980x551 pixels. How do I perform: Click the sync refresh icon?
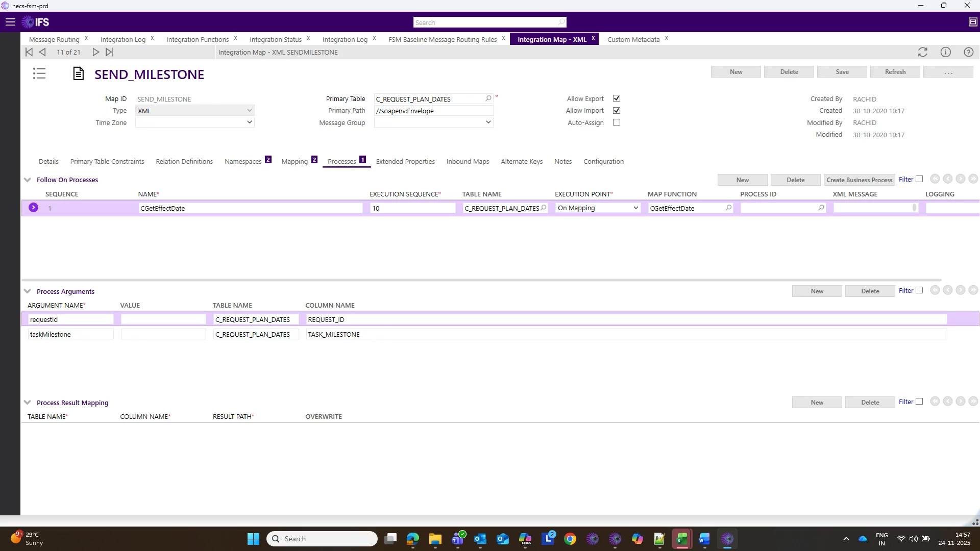click(922, 52)
